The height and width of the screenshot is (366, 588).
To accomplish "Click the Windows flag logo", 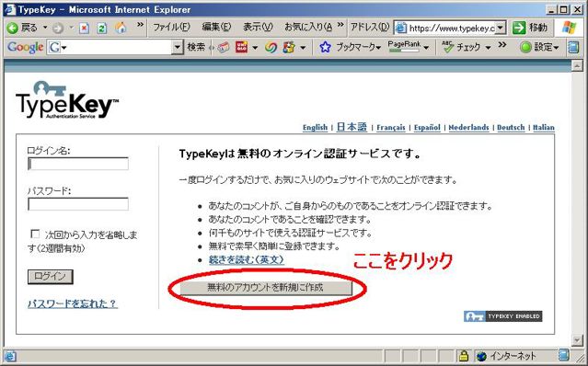I will 569,28.
